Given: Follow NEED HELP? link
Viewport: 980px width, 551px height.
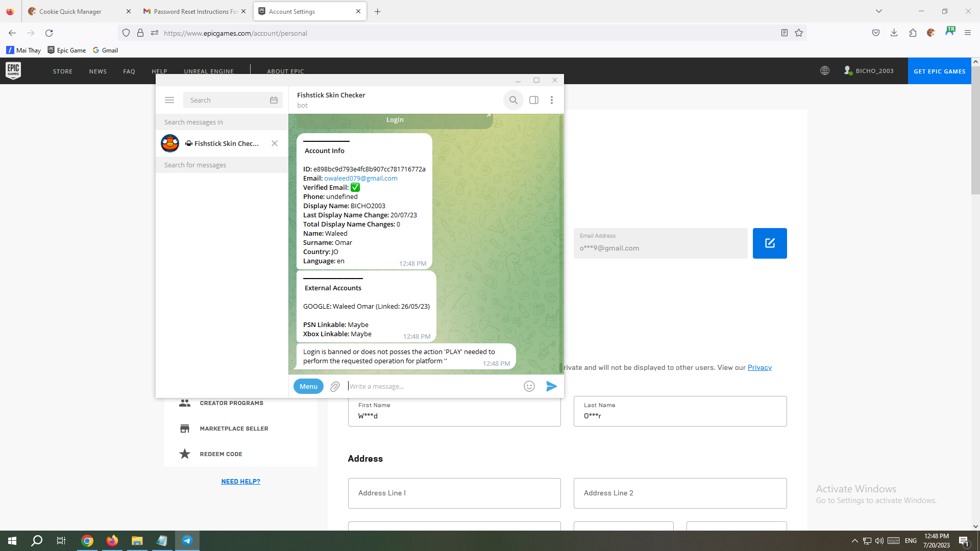Looking at the screenshot, I should tap(241, 481).
